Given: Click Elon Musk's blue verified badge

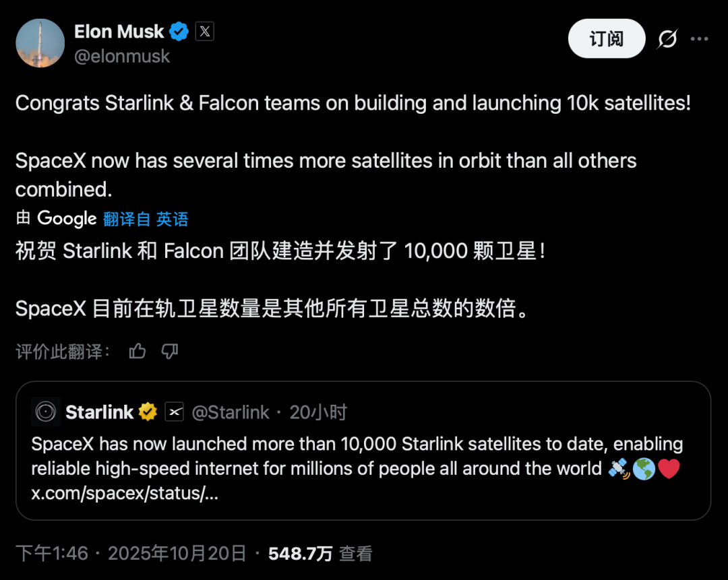Looking at the screenshot, I should pos(179,31).
